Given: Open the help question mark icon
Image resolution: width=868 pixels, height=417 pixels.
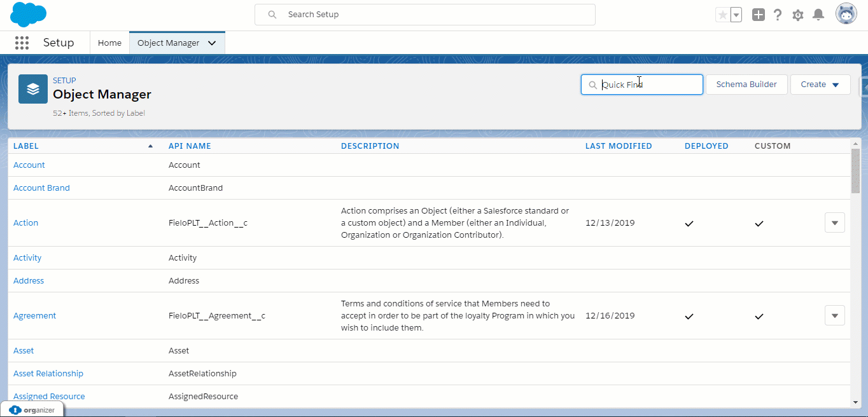Looking at the screenshot, I should pos(778,15).
